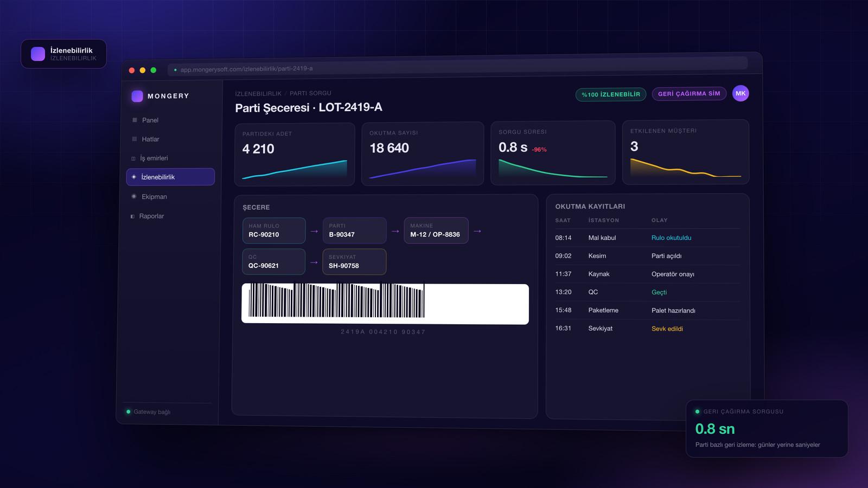The height and width of the screenshot is (488, 868).
Task: Click the barcode number 2419A 004210 90347
Action: pyautogui.click(x=383, y=332)
